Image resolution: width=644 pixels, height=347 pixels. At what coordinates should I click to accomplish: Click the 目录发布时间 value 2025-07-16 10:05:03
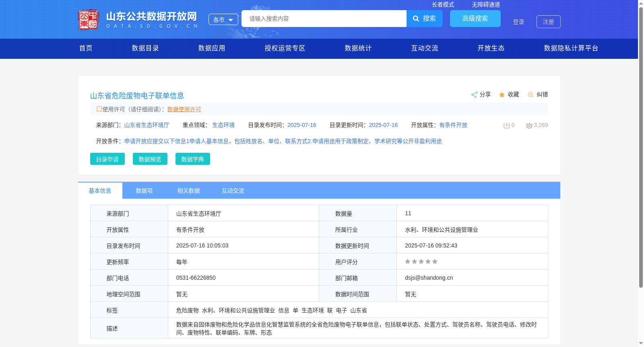click(x=202, y=245)
